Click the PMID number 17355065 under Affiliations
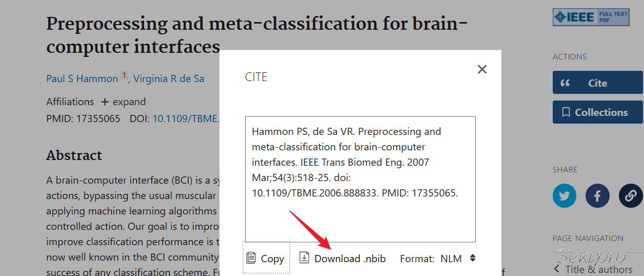 click(x=98, y=119)
